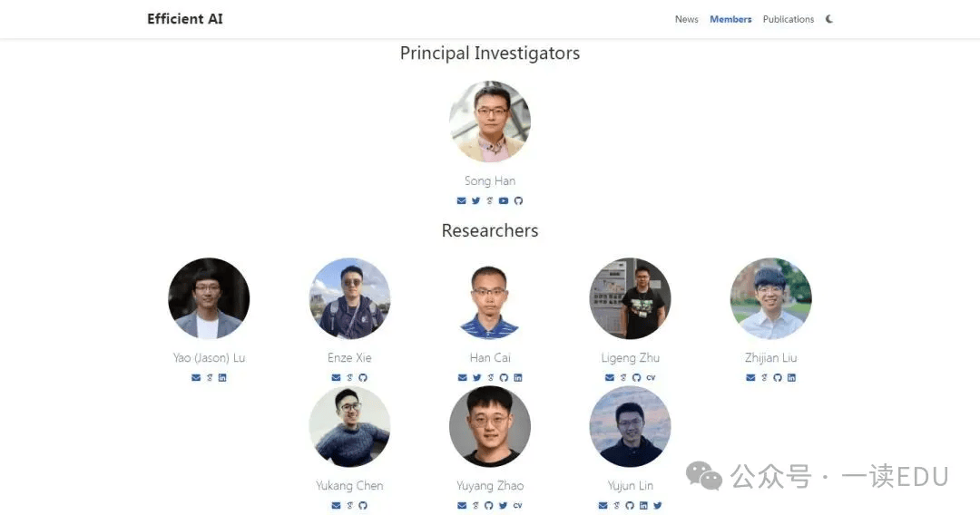Open Song Han's Twitter profile icon
The image size is (980, 515).
pyautogui.click(x=476, y=201)
